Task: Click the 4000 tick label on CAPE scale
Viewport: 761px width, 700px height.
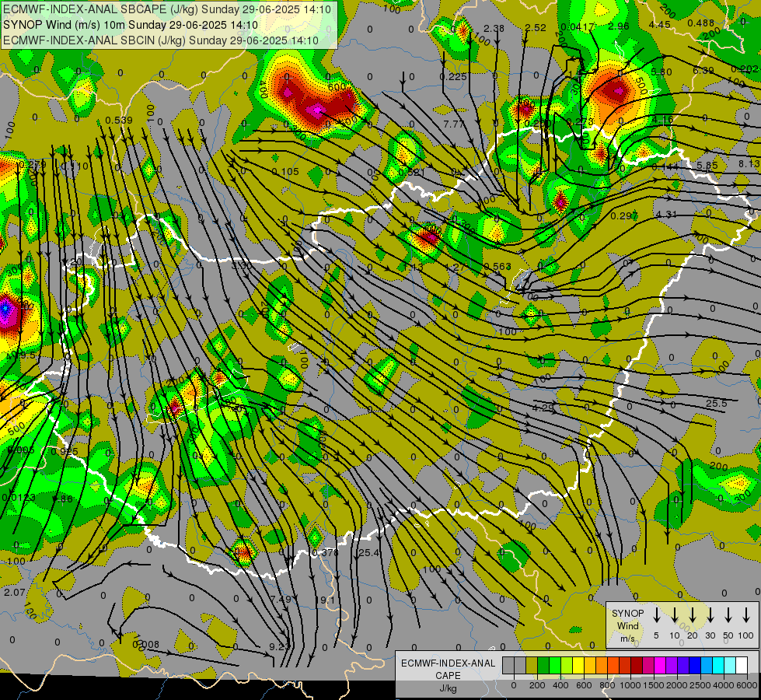Action: click(x=724, y=685)
